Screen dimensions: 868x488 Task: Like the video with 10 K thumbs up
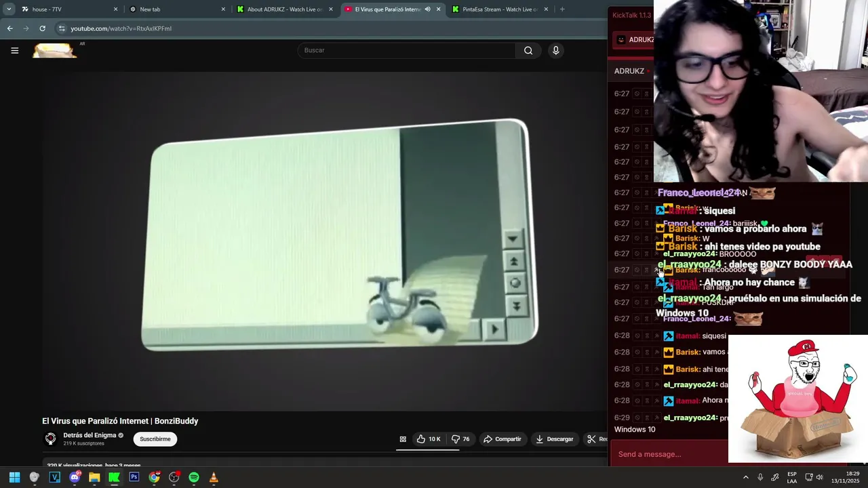tap(429, 439)
